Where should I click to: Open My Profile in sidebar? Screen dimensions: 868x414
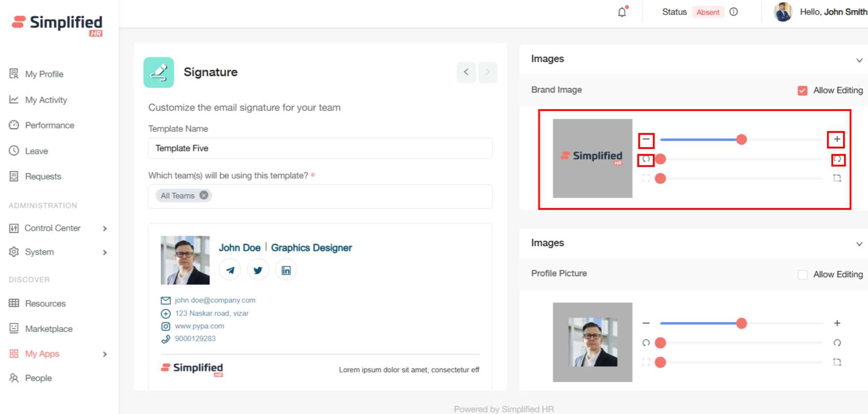[x=44, y=74]
